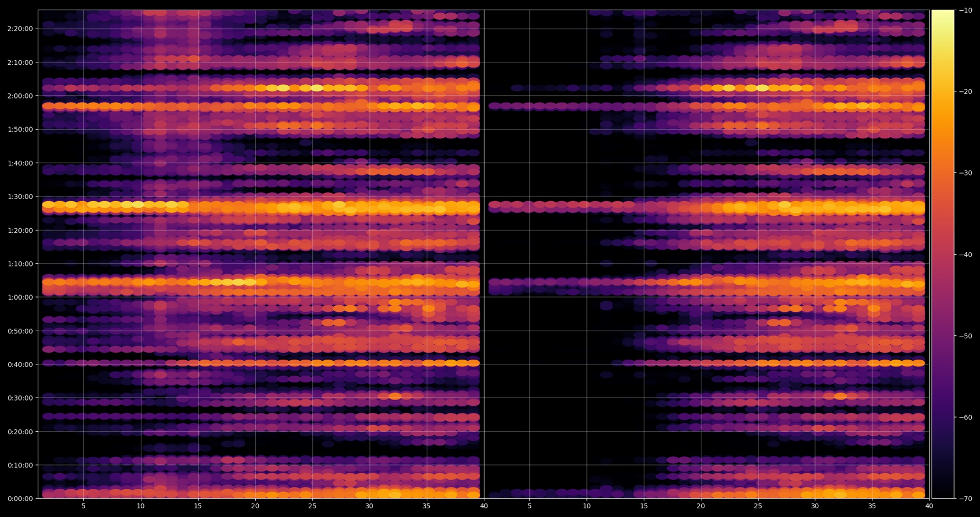This screenshot has width=980, height=517.
Task: Click x-axis tick 5 under the right heatmap
Action: point(529,506)
